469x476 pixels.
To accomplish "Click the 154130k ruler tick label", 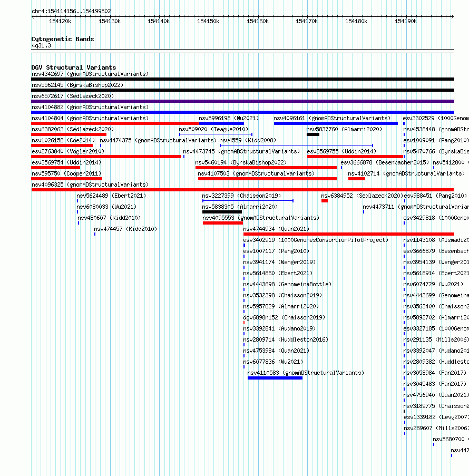I will point(110,21).
